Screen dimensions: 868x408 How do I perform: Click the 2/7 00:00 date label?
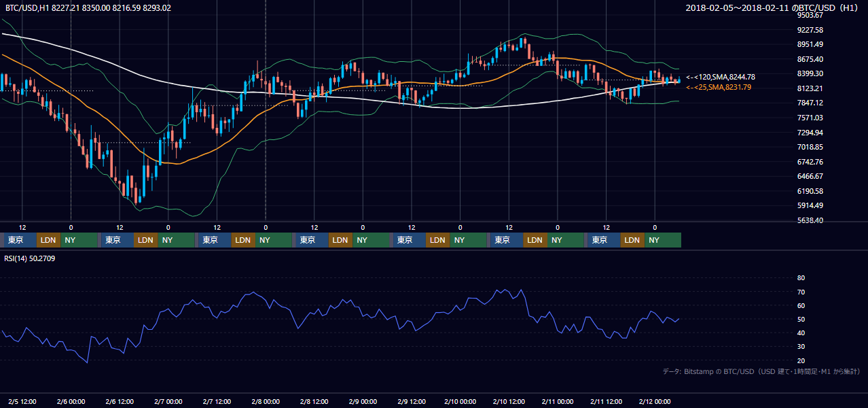(x=168, y=401)
